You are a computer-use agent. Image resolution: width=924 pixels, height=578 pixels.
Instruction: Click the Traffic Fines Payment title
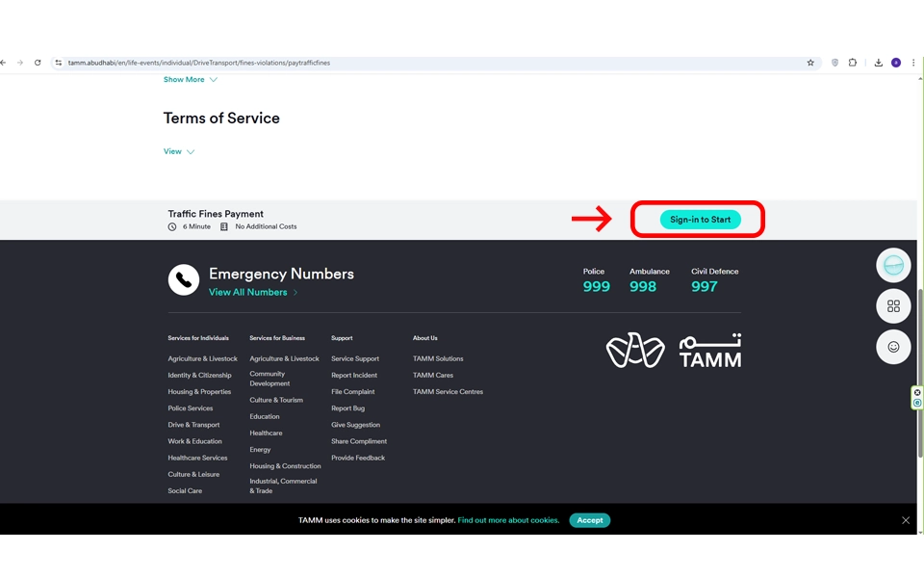(x=215, y=214)
